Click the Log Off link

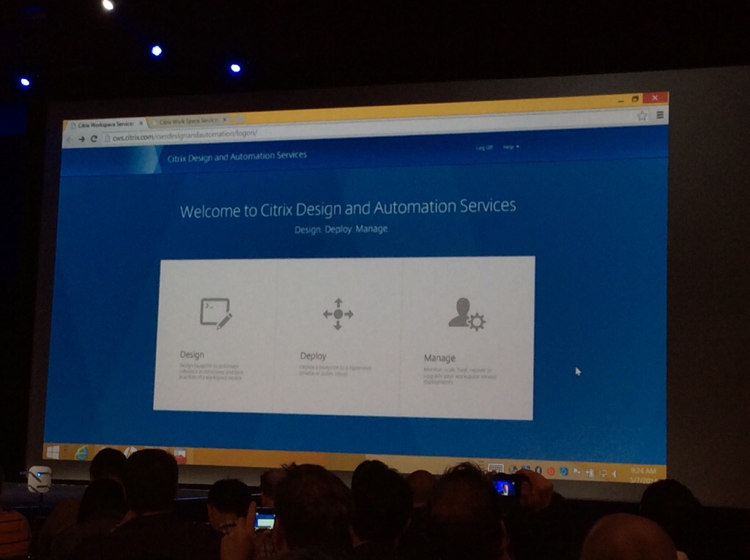484,148
